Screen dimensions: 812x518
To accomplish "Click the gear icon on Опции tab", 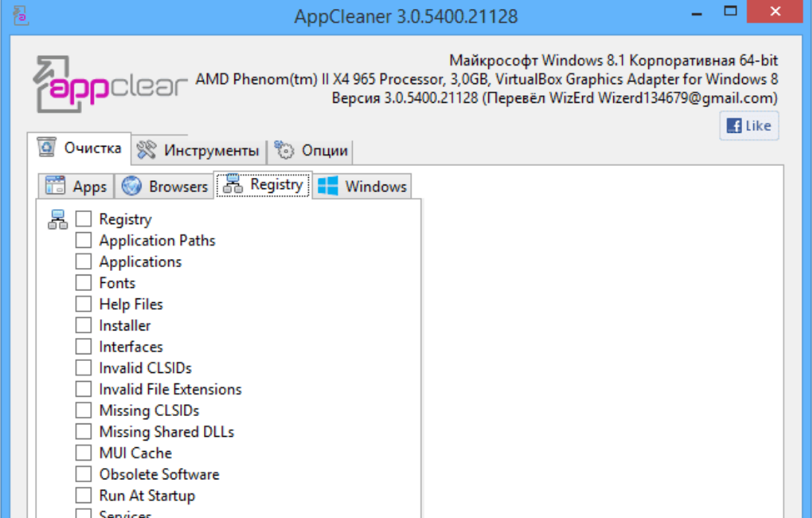I will click(284, 150).
